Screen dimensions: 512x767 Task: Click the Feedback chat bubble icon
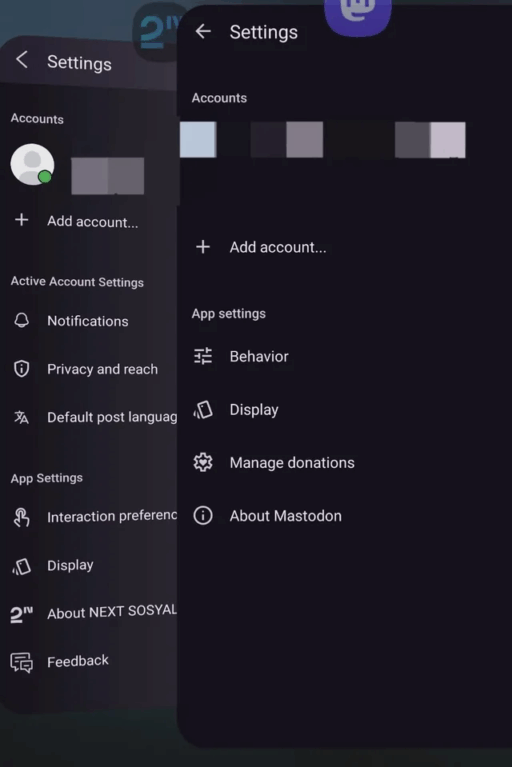(x=22, y=663)
